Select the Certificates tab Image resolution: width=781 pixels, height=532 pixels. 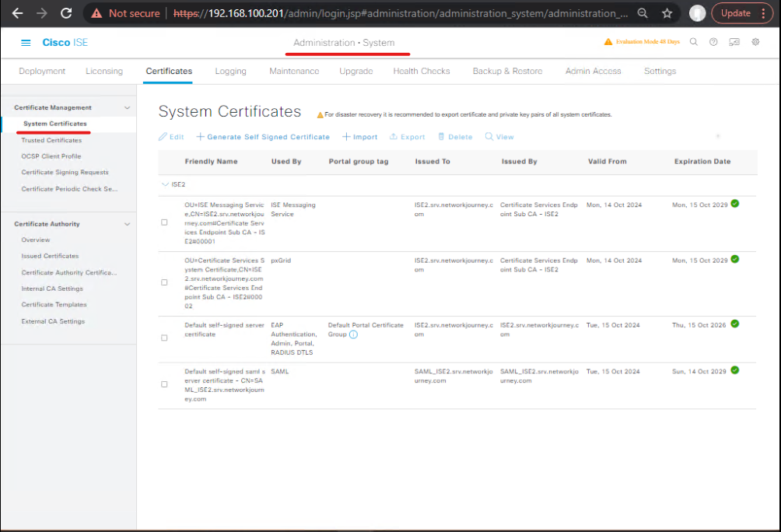(169, 72)
